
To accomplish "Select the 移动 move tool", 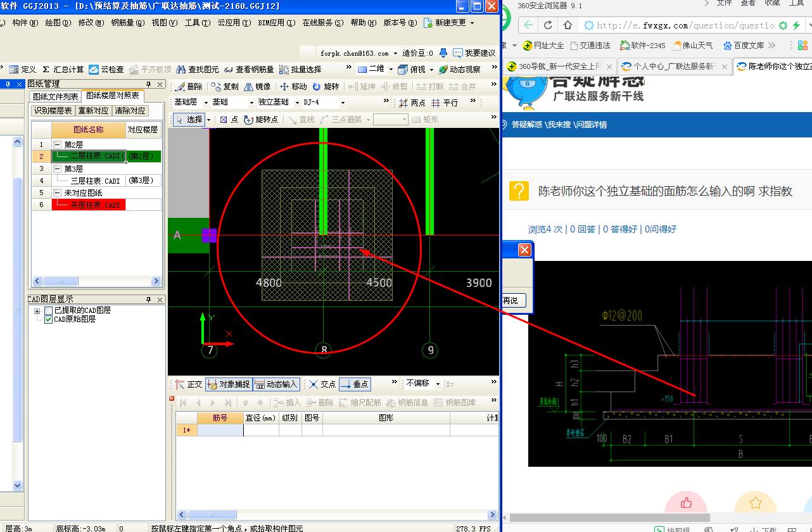I will (293, 87).
